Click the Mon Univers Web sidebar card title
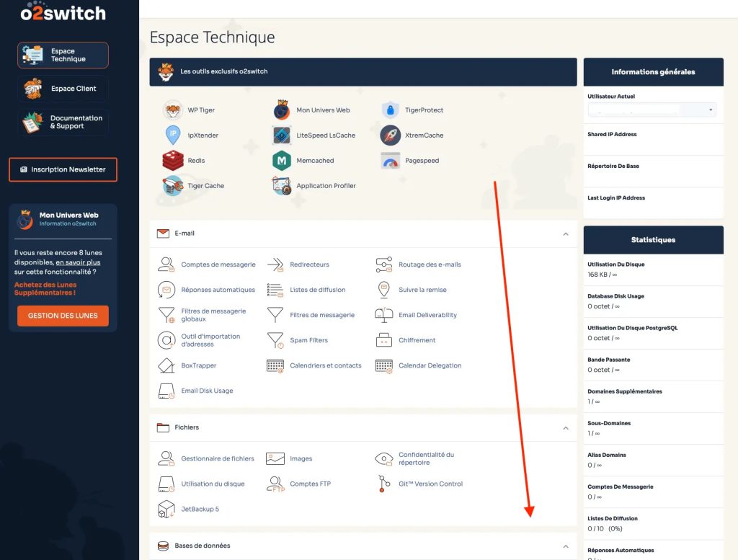Viewport: 738px width, 560px height. point(68,215)
